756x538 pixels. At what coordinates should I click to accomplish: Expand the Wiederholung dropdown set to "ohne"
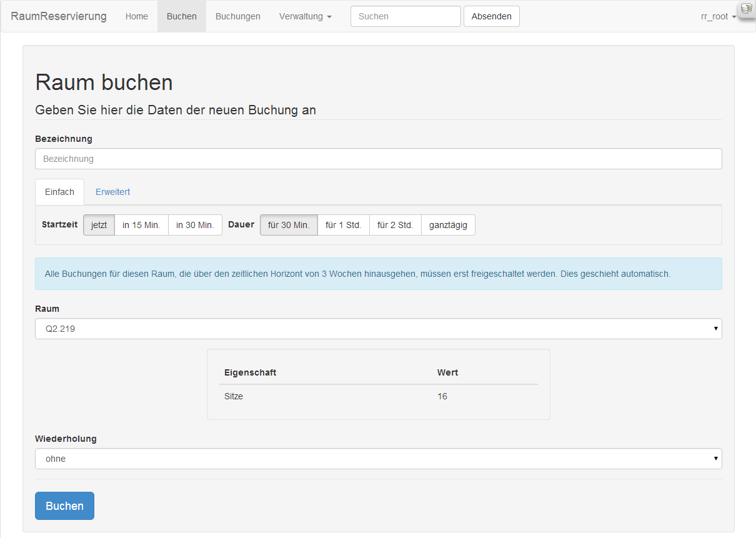378,458
